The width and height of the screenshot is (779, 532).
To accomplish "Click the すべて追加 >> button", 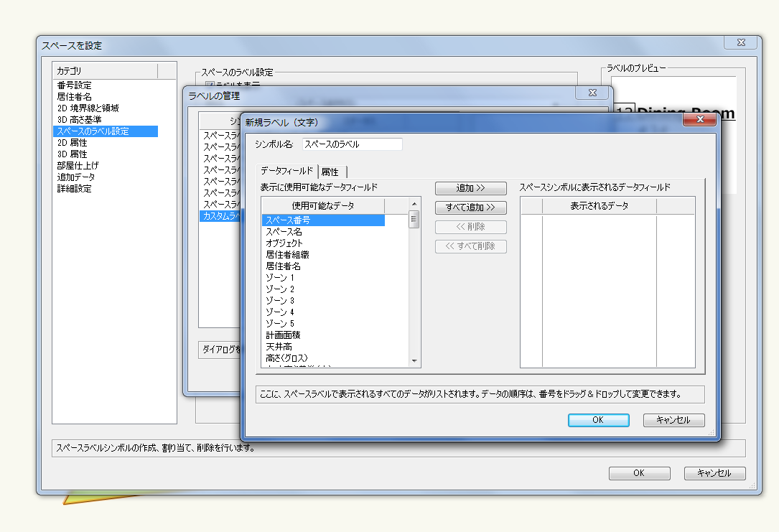I will [x=471, y=207].
